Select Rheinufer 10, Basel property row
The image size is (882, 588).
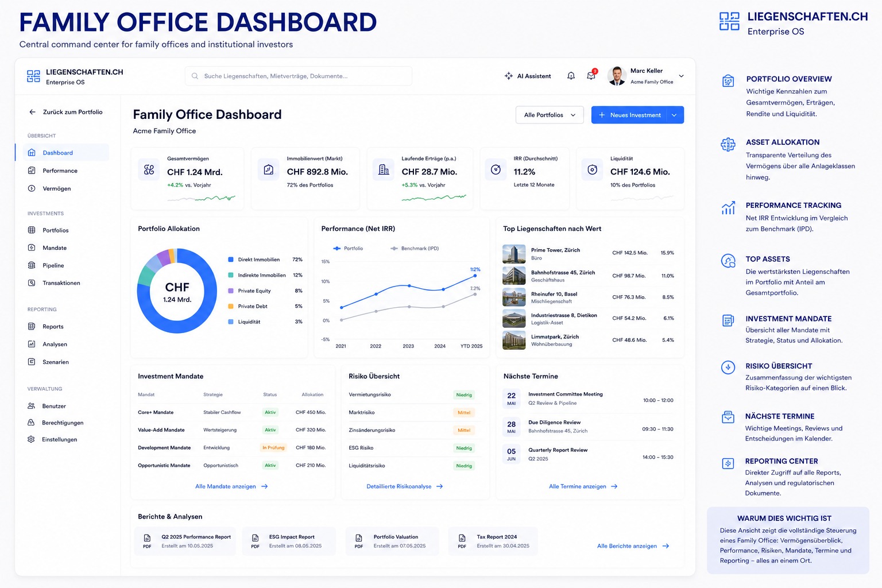coord(589,297)
